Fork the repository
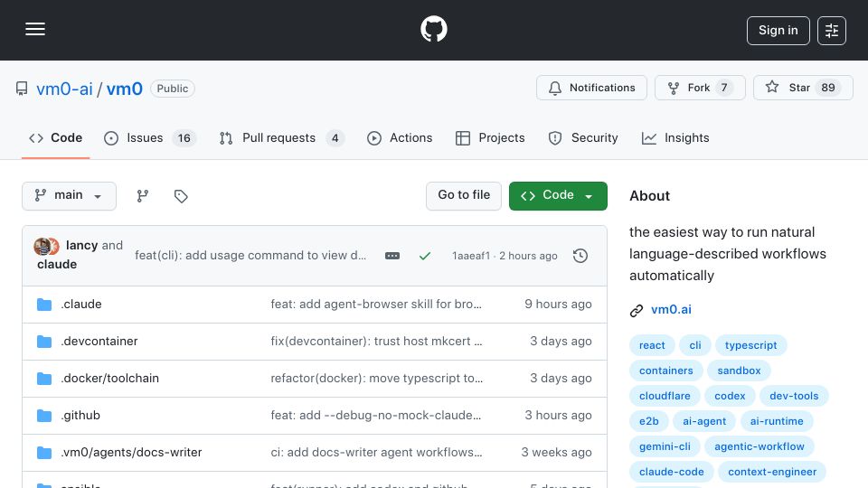This screenshot has width=868, height=488. click(x=700, y=88)
